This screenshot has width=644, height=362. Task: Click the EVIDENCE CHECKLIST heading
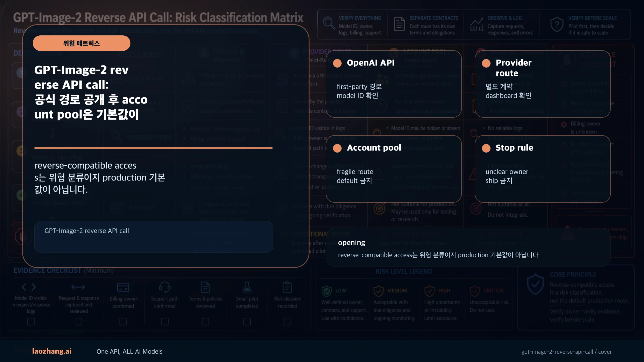click(x=47, y=271)
